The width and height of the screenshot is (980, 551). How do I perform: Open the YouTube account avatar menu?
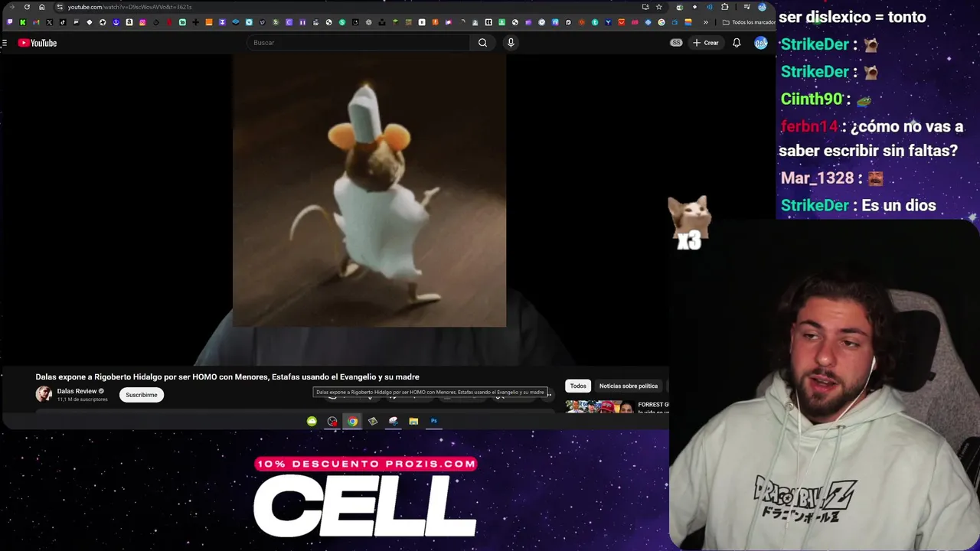(760, 43)
